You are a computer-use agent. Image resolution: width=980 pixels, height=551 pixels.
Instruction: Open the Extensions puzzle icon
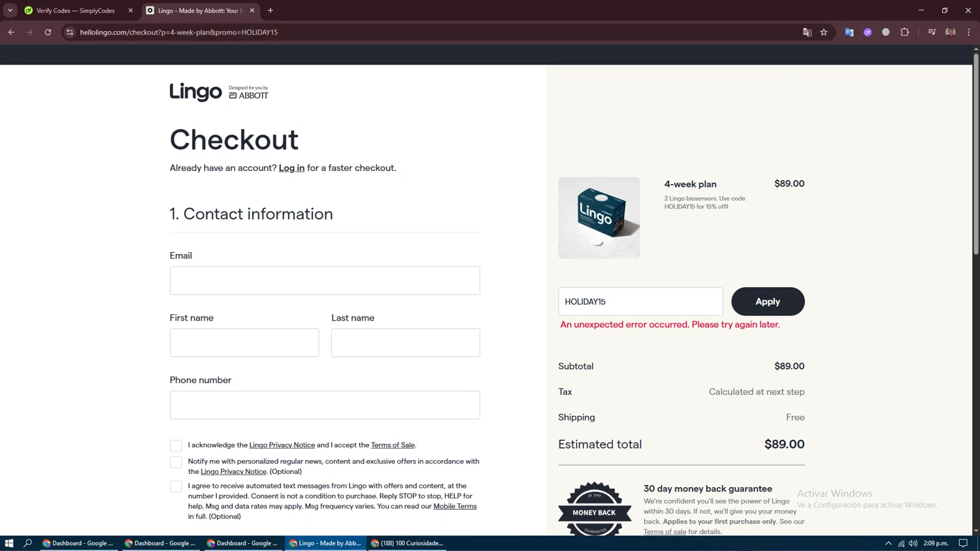tap(905, 32)
